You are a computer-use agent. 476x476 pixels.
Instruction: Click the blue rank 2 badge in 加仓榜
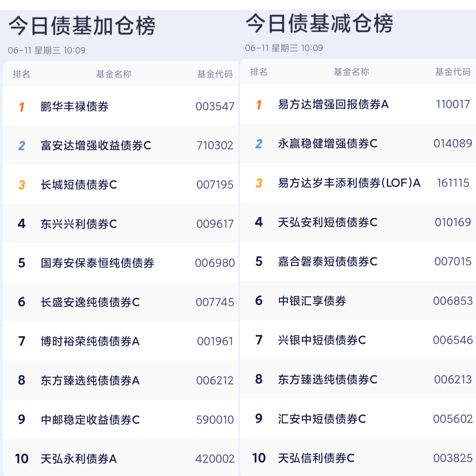pos(22,146)
